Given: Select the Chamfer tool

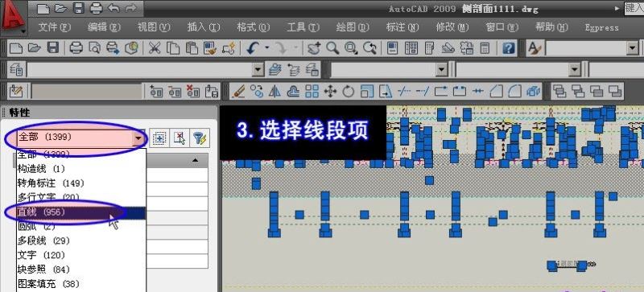Looking at the screenshot, I should click(x=496, y=91).
